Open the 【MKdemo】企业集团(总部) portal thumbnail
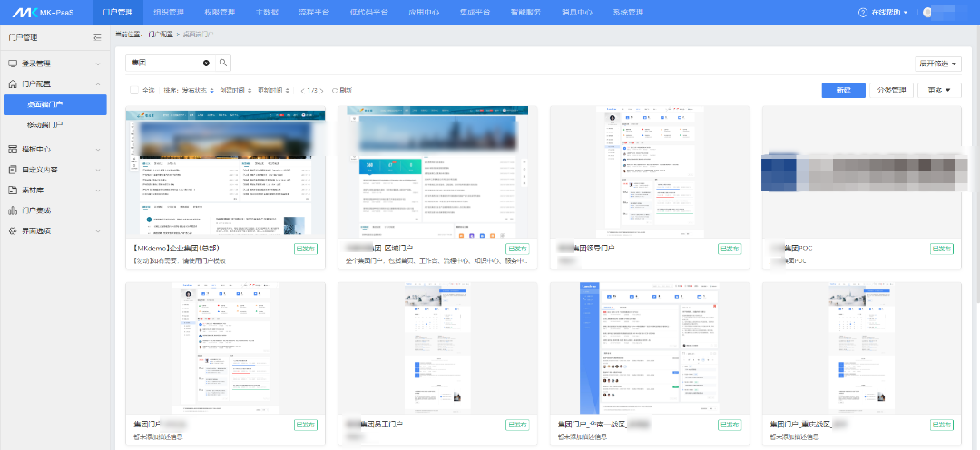The height and width of the screenshot is (450, 980). pos(225,171)
